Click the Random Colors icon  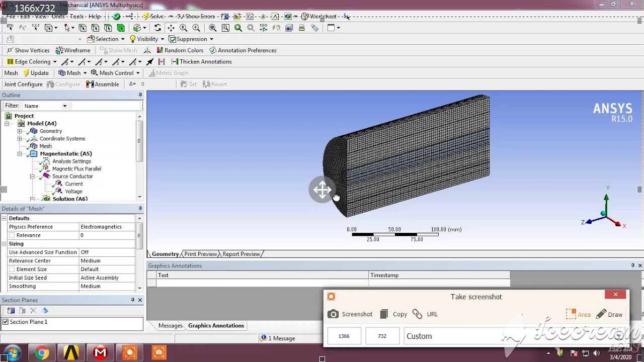(160, 50)
